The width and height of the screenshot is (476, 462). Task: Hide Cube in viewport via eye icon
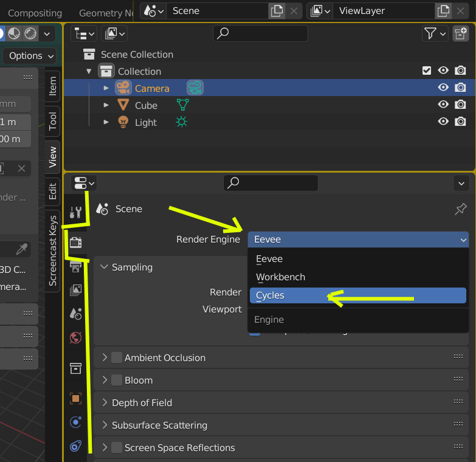[443, 105]
